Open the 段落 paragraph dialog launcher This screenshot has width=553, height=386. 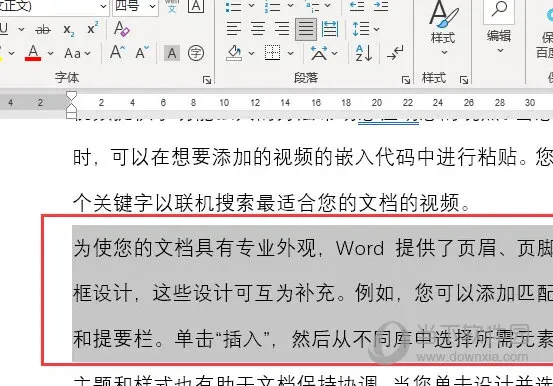[406, 80]
